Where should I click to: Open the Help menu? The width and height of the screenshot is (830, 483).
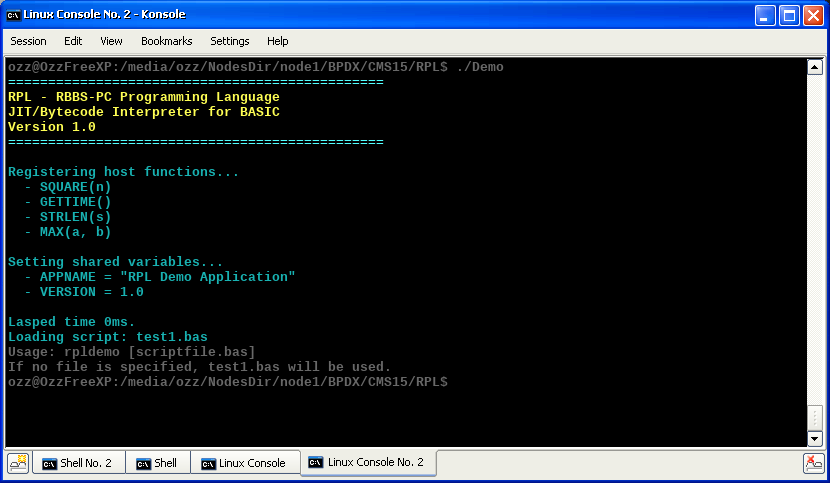click(278, 41)
